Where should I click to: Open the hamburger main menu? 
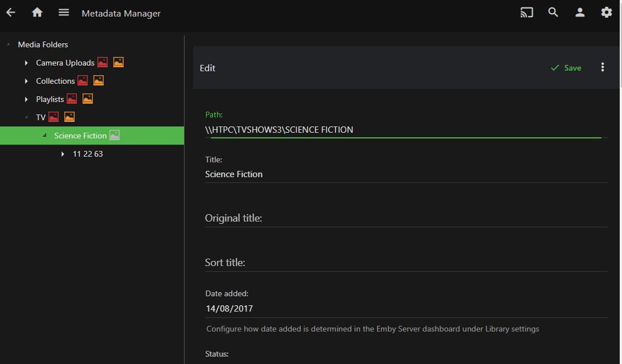pyautogui.click(x=64, y=13)
